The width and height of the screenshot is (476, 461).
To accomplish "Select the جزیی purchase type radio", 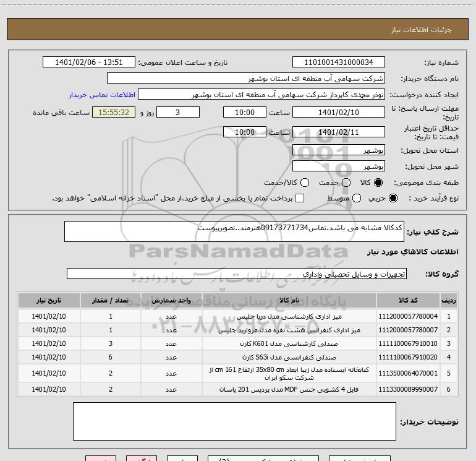I will point(393,198).
